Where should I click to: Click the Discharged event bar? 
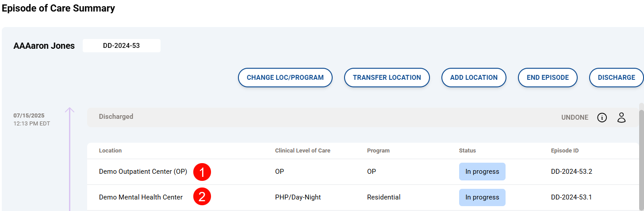point(310,117)
